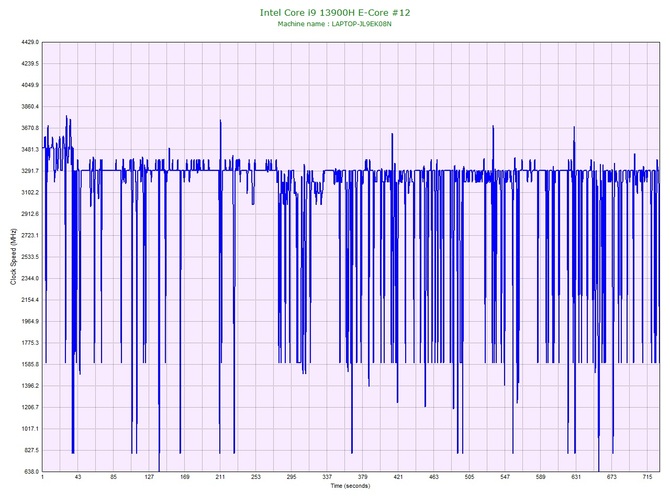This screenshot has width=670, height=503.
Task: Click the y-axis value 3670.8
Action: tap(30, 128)
